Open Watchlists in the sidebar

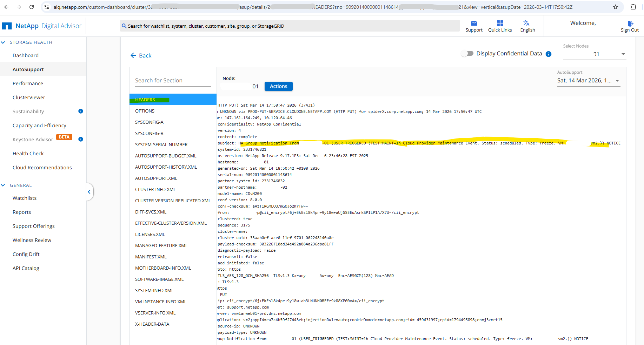(x=25, y=198)
